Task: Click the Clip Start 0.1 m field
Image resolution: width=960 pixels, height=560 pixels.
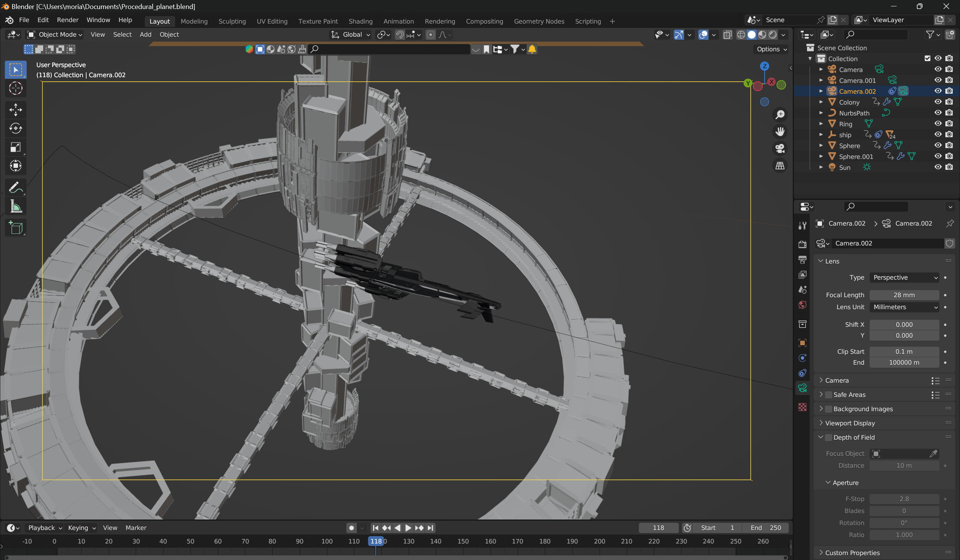Action: [904, 352]
